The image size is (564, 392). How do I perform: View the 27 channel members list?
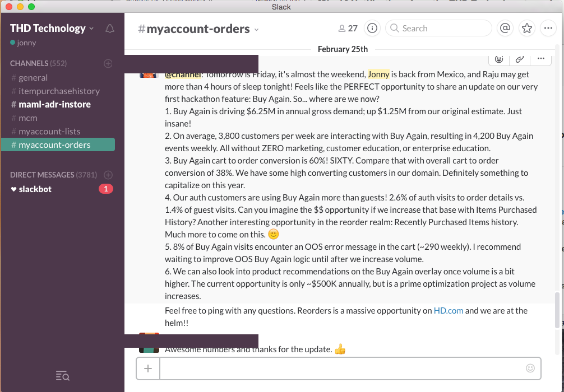point(348,29)
